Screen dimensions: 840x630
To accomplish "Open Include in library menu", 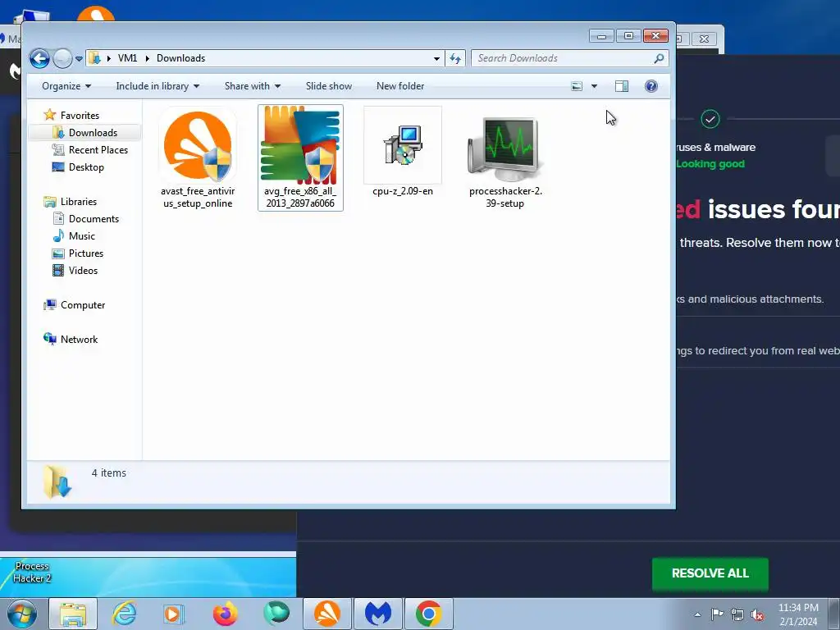I will pos(157,86).
